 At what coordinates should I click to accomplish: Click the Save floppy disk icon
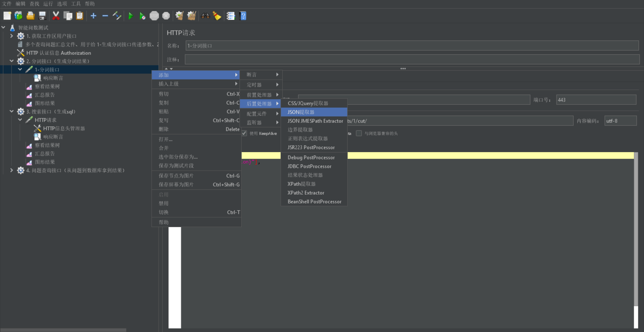42,16
